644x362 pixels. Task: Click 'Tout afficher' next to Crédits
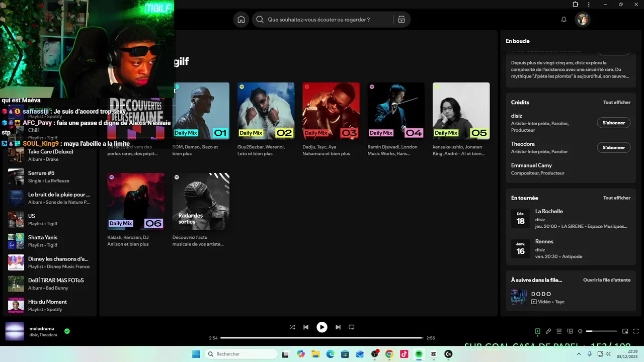[x=617, y=102]
